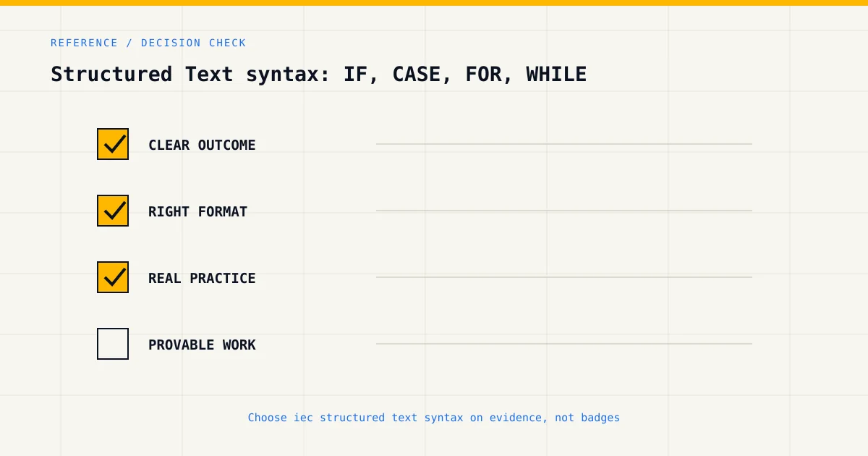The height and width of the screenshot is (456, 868).
Task: Select the heading "Structured Text syntax: IF, CASE, FOR, WHILE"
Action: click(318, 74)
